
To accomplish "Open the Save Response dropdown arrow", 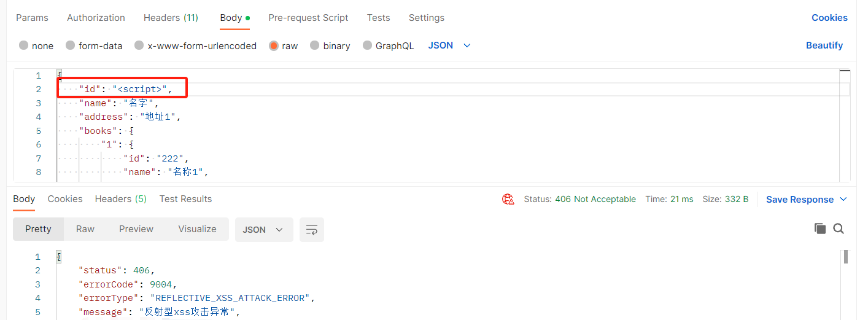I will pos(843,199).
